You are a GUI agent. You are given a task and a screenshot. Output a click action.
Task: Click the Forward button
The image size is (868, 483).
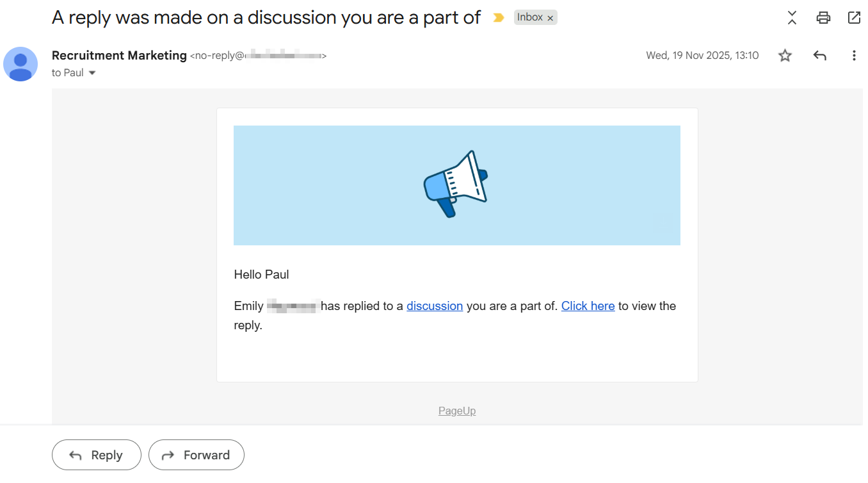click(197, 455)
